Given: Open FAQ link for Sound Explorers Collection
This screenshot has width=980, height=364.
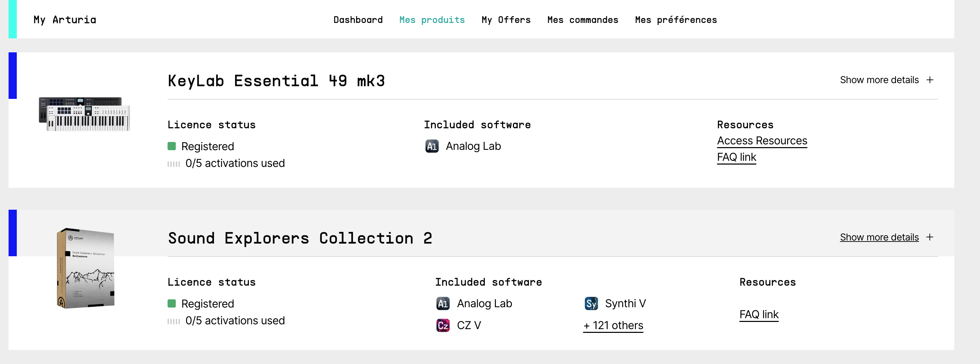Looking at the screenshot, I should coord(759,315).
